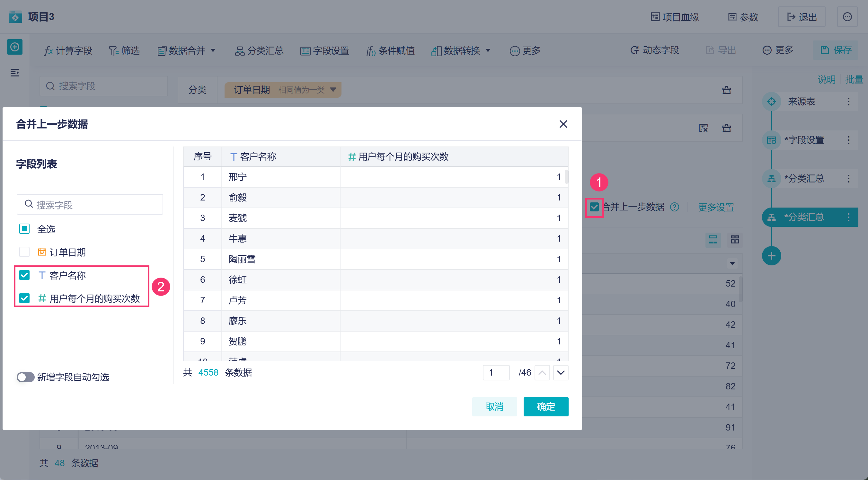Uncheck the 客户名称 field checkbox
This screenshot has height=480, width=868.
point(24,275)
